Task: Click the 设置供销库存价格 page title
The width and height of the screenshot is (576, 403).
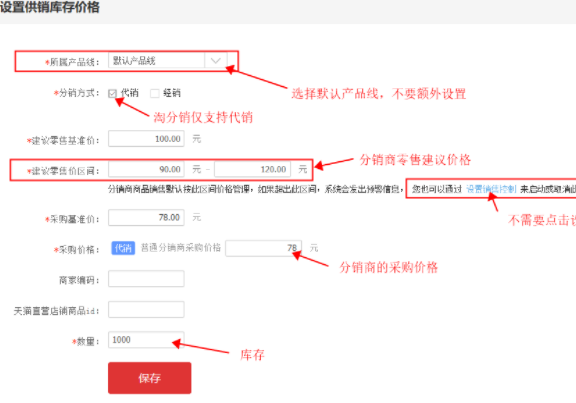Action: [x=50, y=7]
